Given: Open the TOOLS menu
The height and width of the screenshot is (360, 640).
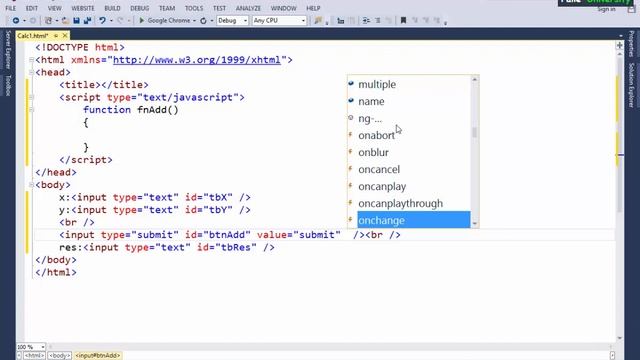Looking at the screenshot, I should (x=194, y=8).
